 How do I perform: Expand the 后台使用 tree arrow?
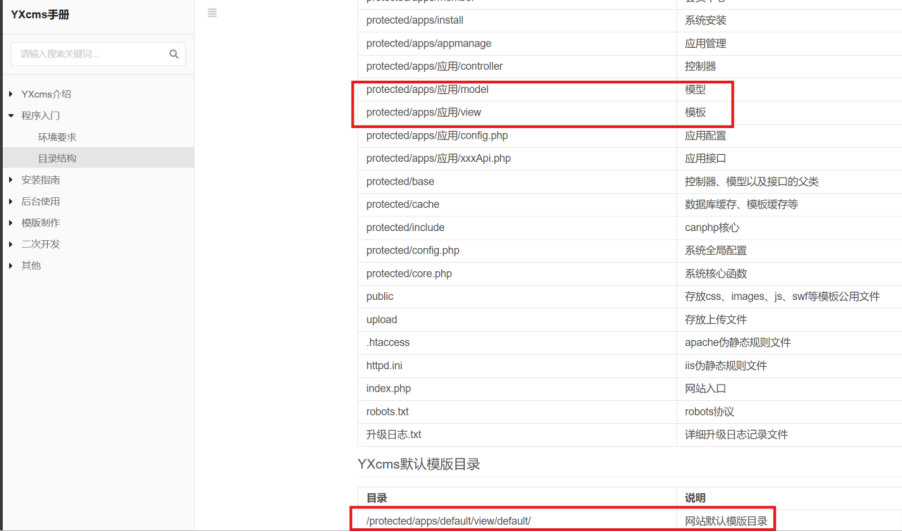(11, 201)
